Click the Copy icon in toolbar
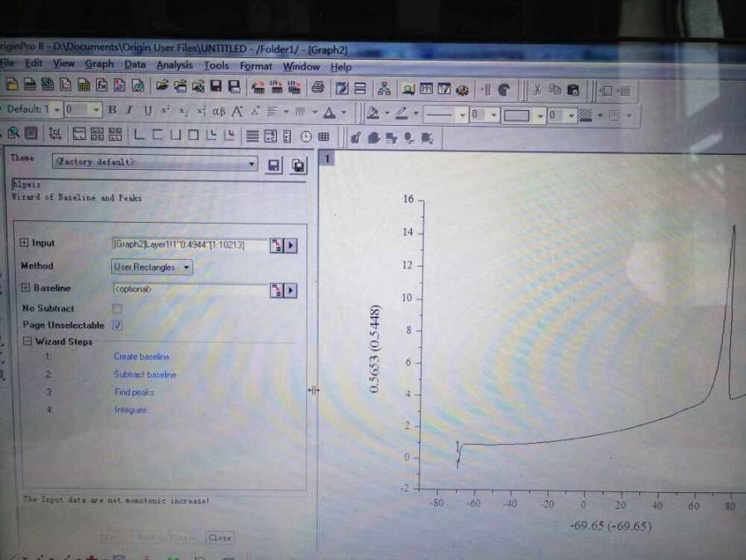The height and width of the screenshot is (560, 746). click(x=555, y=89)
